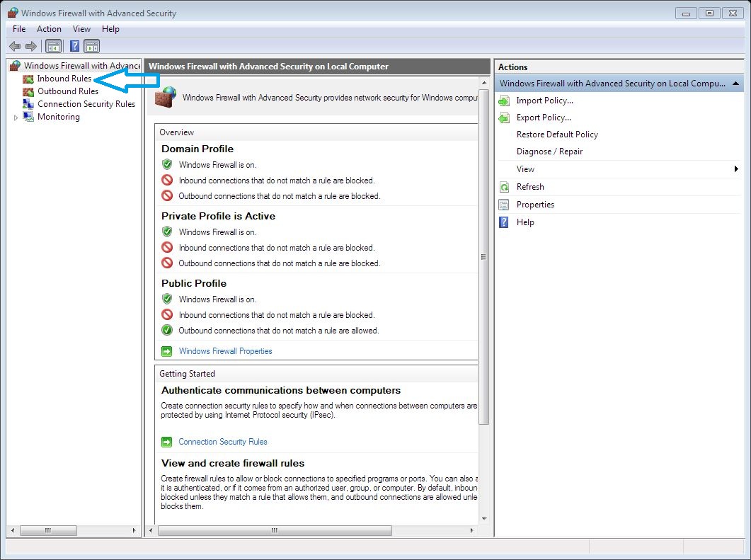Viewport: 751px width, 560px height.
Task: Click the Properties action icon
Action: pyautogui.click(x=504, y=205)
